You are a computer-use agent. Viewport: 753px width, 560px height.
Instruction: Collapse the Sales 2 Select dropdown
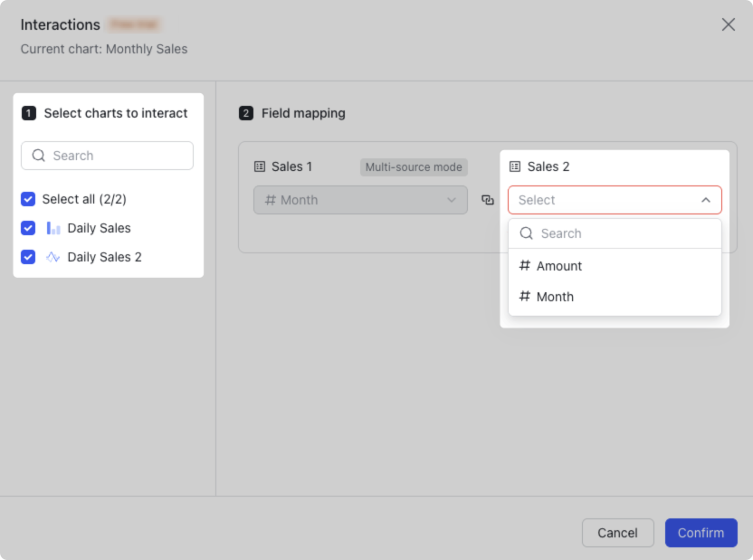[615, 200]
